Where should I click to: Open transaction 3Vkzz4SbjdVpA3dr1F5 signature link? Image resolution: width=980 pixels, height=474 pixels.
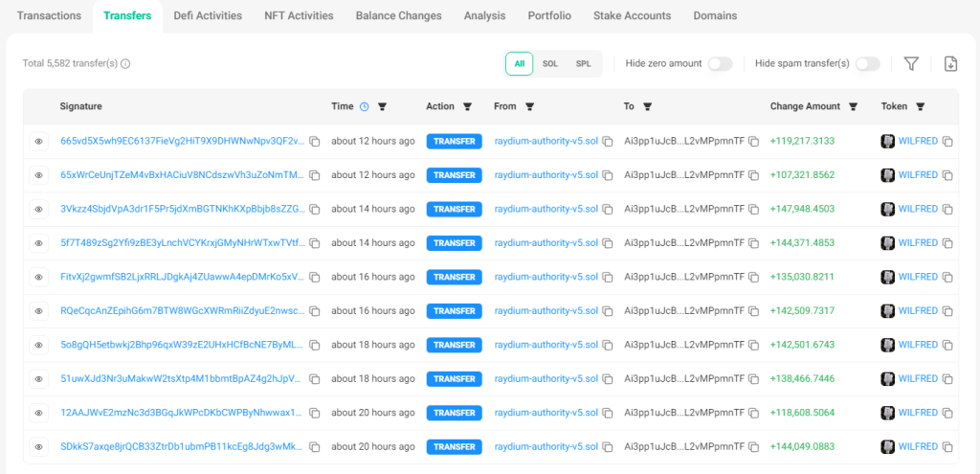click(x=182, y=210)
